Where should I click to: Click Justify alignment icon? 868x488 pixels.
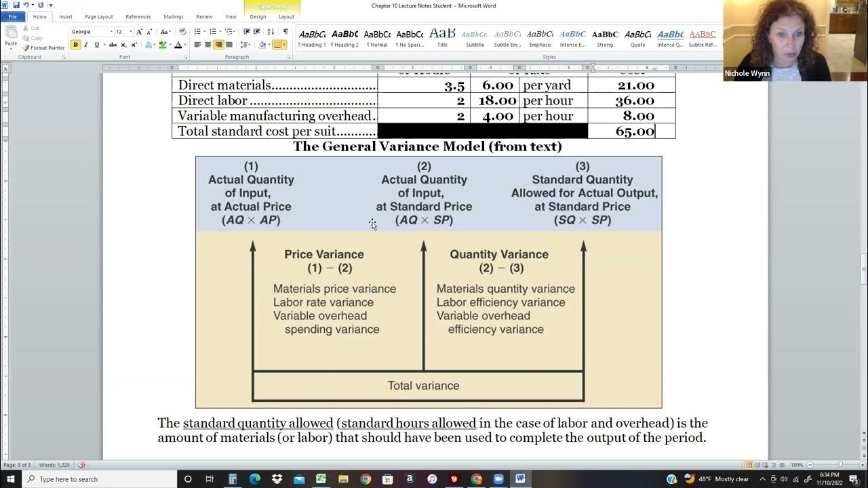coord(229,45)
